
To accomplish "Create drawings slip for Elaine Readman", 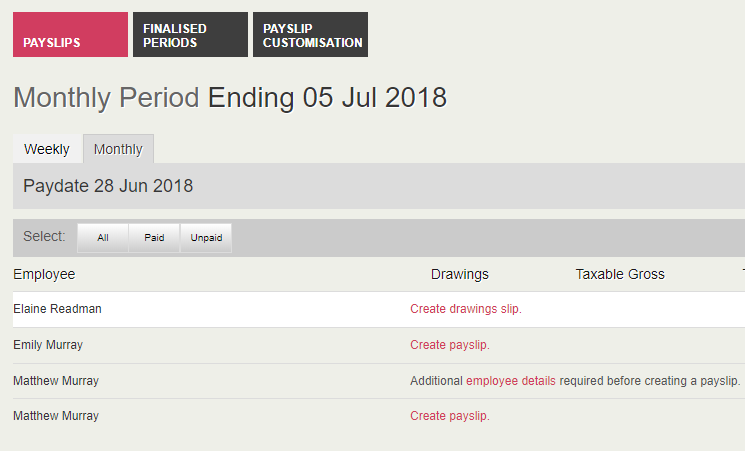I will tap(465, 309).
